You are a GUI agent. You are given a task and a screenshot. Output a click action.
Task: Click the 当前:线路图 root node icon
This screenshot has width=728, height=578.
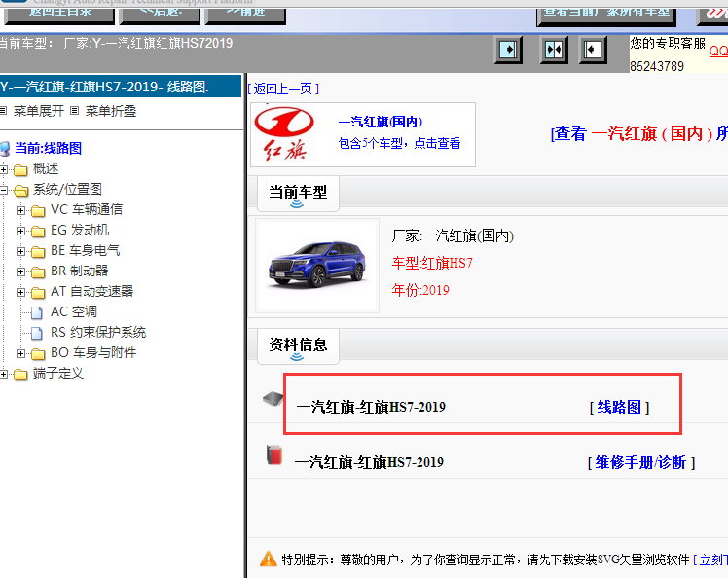pyautogui.click(x=5, y=149)
